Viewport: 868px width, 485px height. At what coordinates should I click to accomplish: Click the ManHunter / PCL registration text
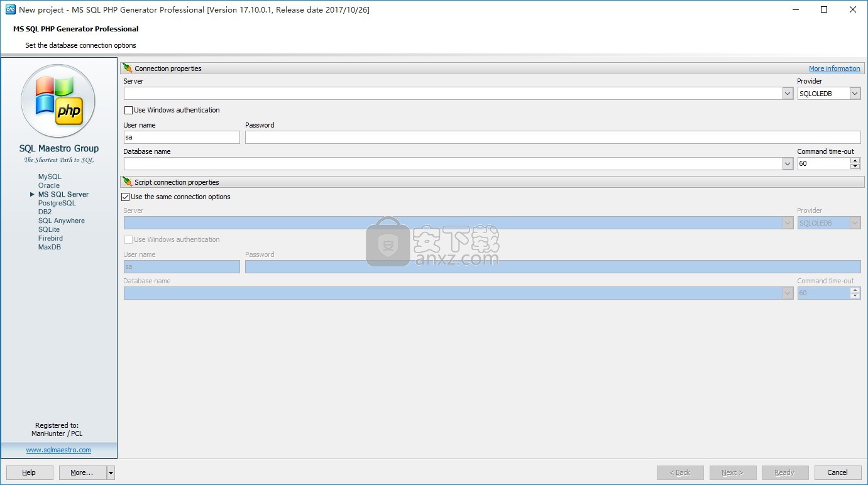tap(57, 434)
